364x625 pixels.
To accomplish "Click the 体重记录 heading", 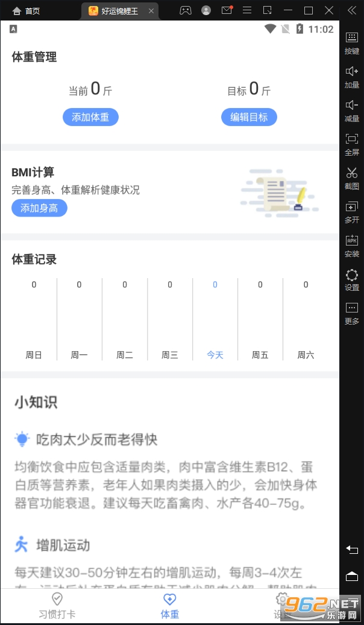I will (x=34, y=259).
